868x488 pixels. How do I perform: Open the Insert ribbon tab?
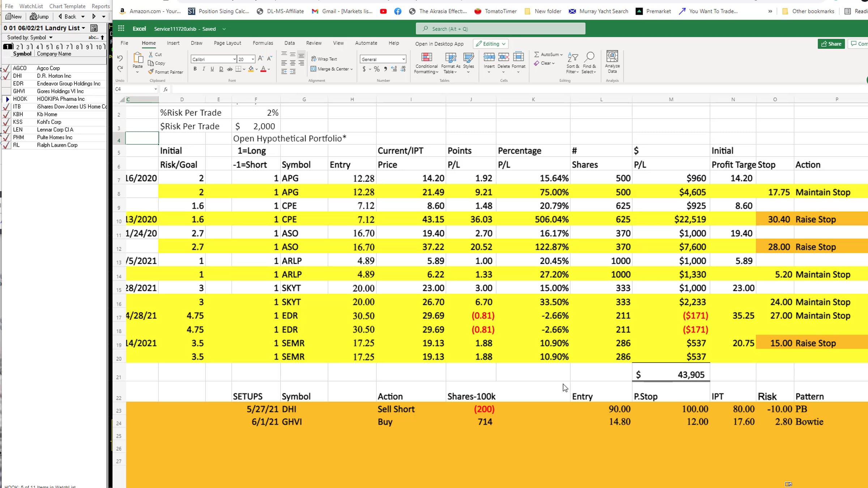pos(173,43)
